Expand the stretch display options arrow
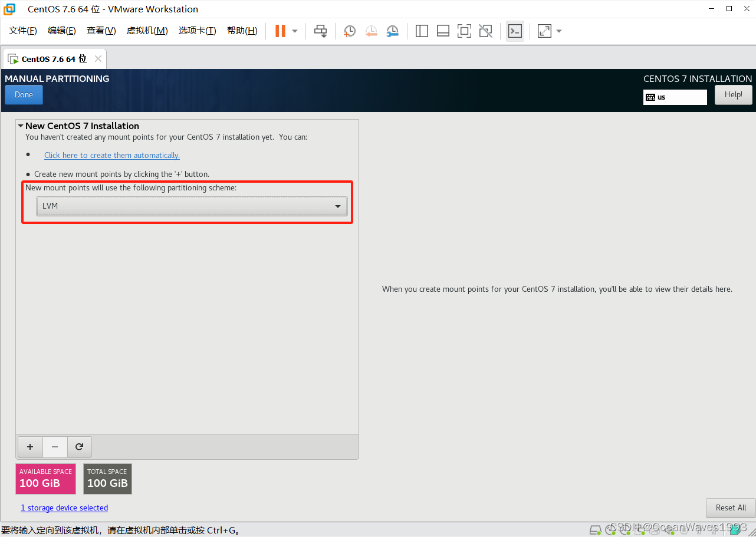The height and width of the screenshot is (537, 756). point(559,31)
